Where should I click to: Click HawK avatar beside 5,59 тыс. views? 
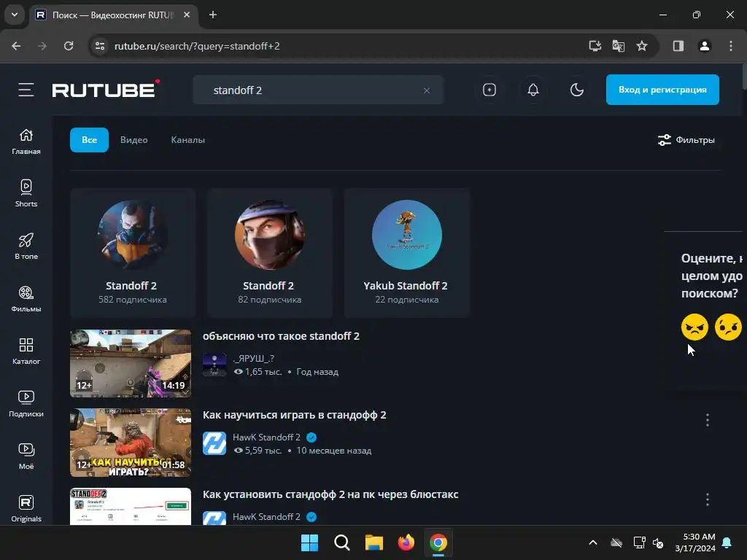pos(214,443)
